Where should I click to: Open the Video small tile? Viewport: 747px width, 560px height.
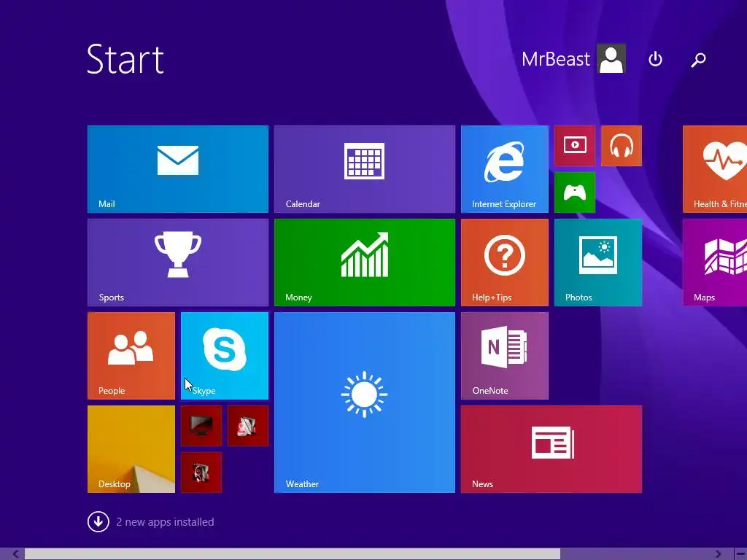coord(575,146)
